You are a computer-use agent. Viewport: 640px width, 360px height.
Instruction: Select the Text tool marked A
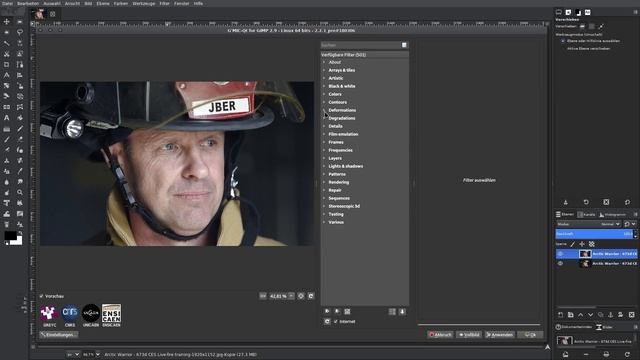click(x=7, y=118)
